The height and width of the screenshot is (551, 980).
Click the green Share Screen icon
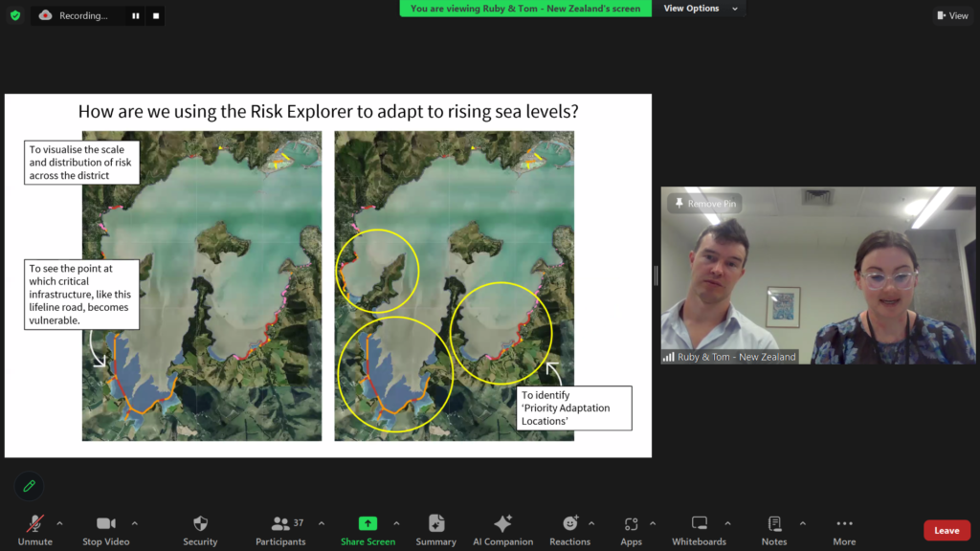tap(367, 524)
